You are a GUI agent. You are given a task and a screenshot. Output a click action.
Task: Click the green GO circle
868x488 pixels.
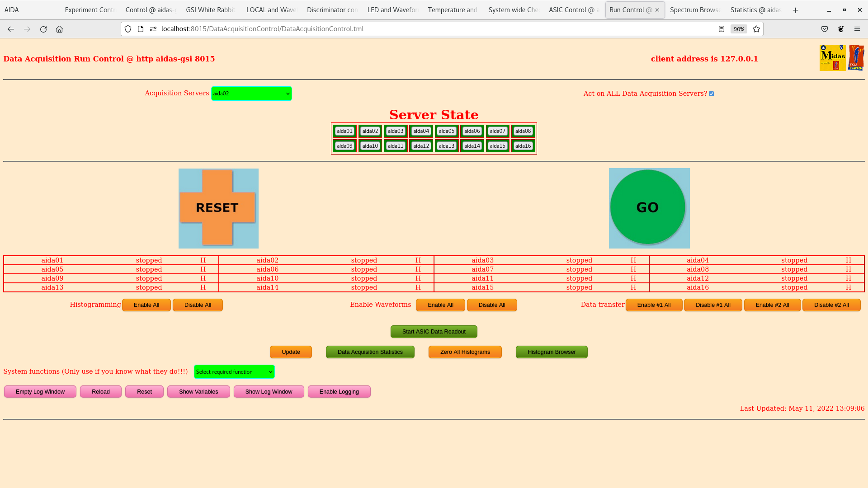[649, 208]
